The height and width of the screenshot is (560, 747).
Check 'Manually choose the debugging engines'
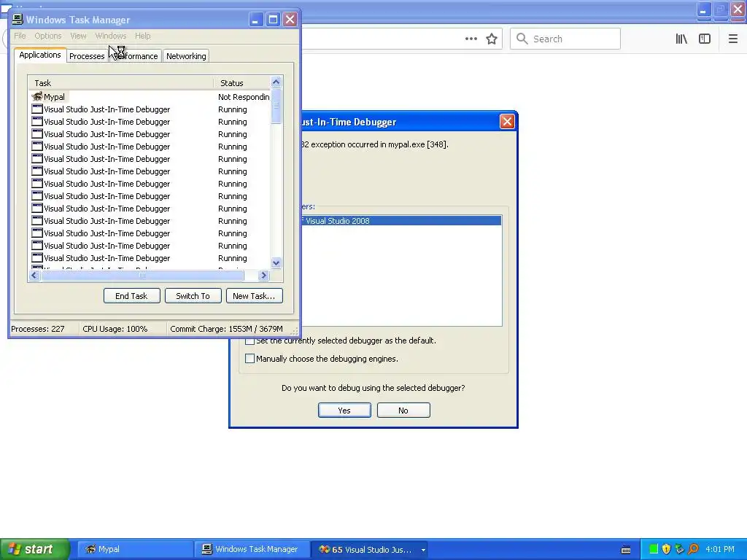pos(249,359)
